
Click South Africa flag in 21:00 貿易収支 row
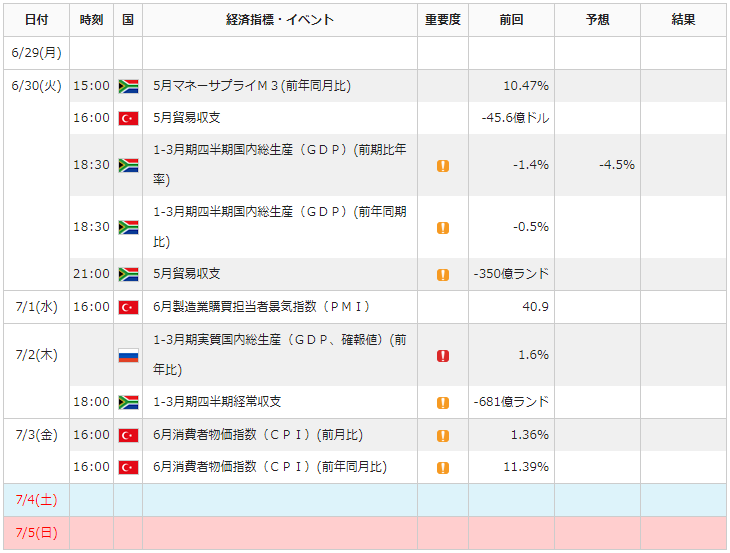(128, 275)
